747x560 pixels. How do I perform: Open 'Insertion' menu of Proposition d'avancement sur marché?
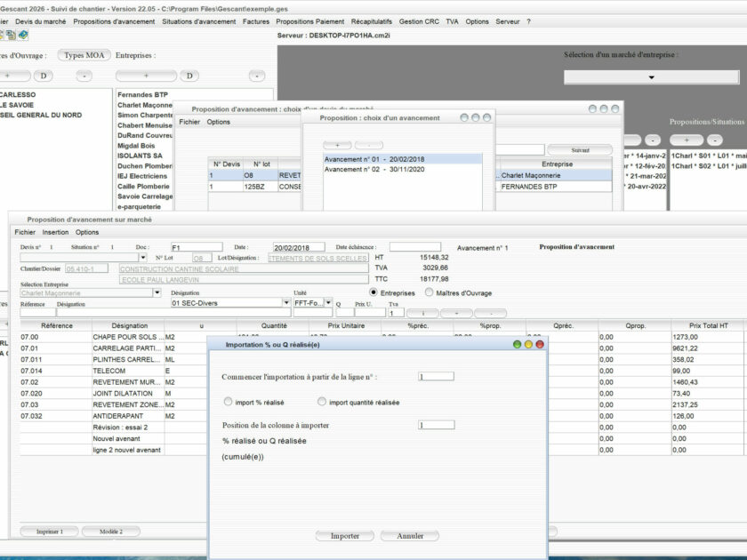click(x=55, y=232)
